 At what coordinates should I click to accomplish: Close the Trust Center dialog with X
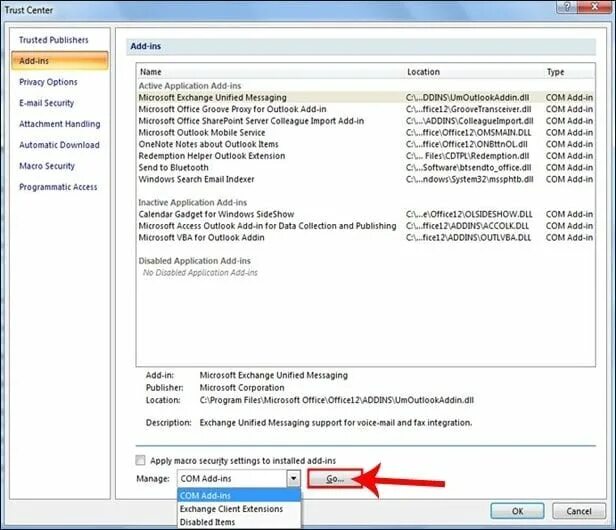[x=596, y=7]
